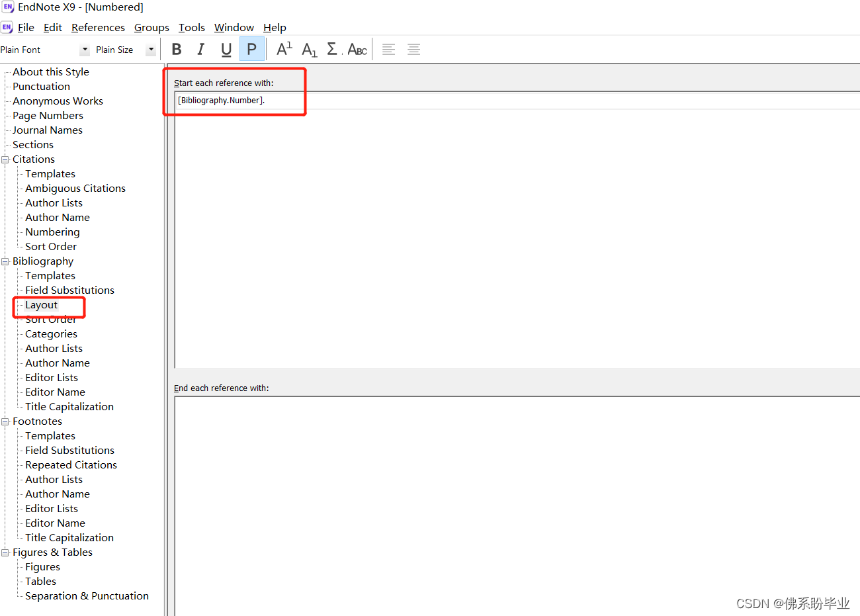860x616 pixels.
Task: Open the Plain Size dropdown
Action: (x=151, y=50)
